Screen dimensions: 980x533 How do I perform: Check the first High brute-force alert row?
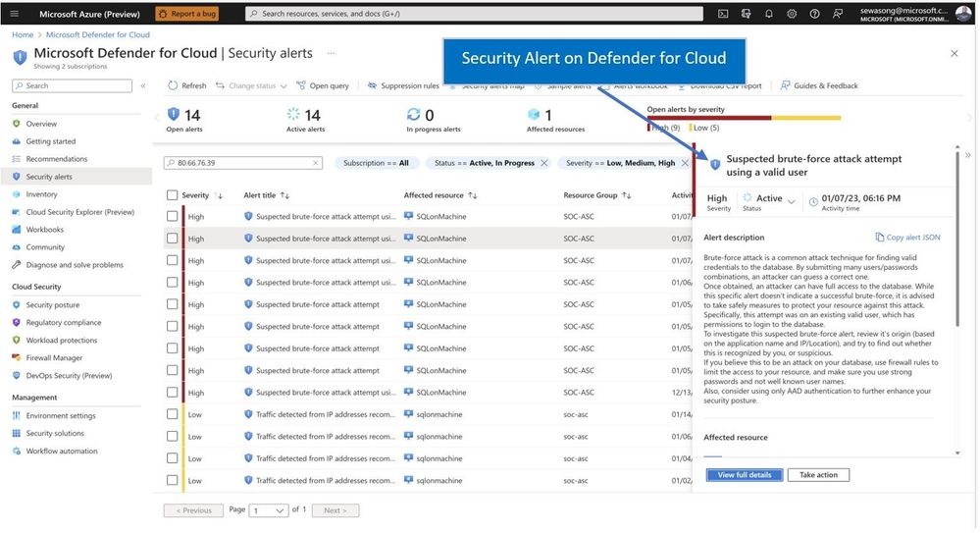coord(172,216)
